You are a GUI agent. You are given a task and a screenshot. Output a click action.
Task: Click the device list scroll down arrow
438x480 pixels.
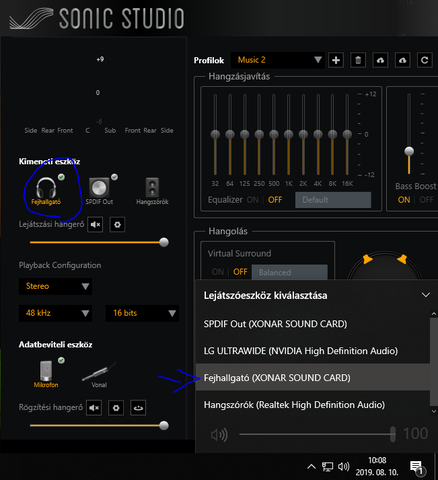click(x=434, y=411)
